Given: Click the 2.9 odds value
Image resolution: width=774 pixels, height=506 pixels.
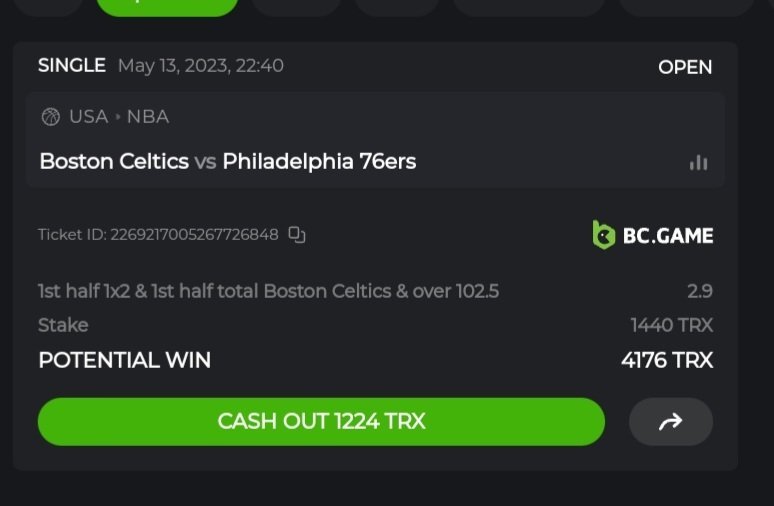Looking at the screenshot, I should point(699,291).
